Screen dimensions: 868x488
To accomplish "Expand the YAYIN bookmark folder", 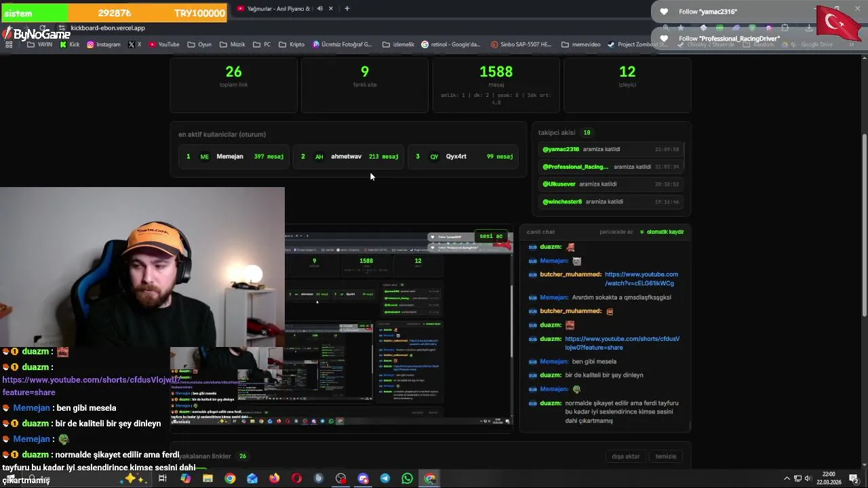I will pos(39,45).
